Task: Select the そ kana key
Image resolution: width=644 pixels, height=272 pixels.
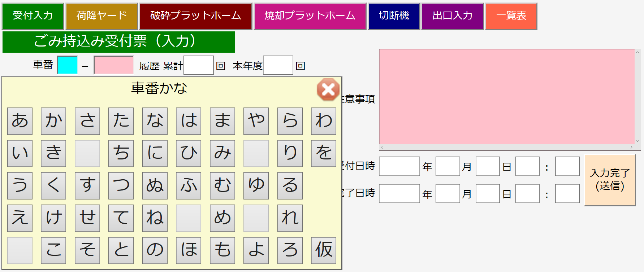Action: (x=87, y=250)
